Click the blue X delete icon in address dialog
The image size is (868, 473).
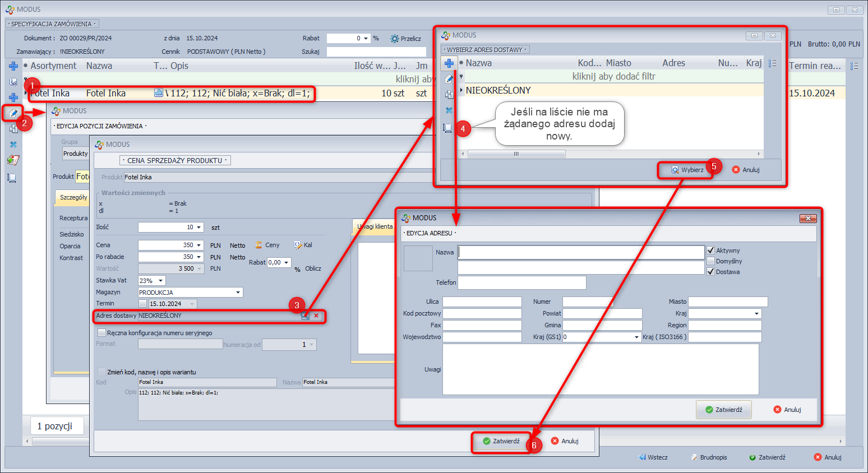(x=449, y=110)
